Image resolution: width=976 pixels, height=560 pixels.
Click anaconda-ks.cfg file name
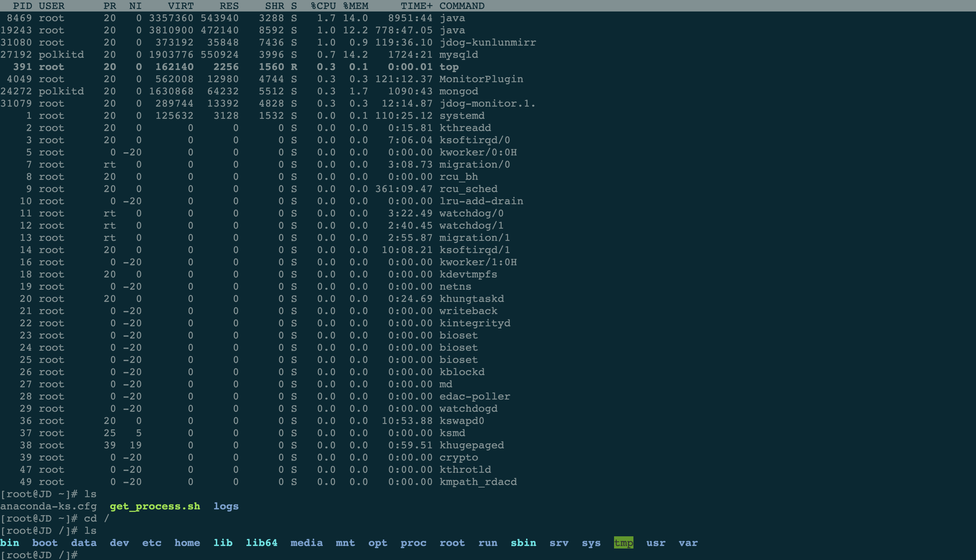(x=48, y=506)
